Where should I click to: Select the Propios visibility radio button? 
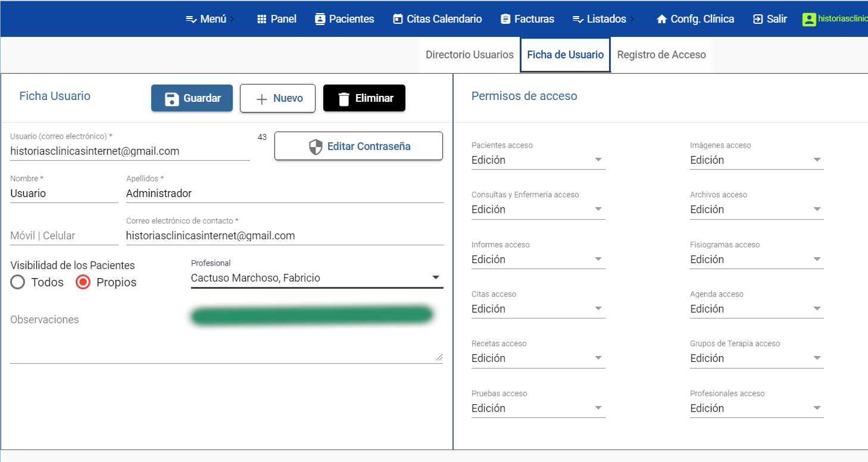pos(83,282)
